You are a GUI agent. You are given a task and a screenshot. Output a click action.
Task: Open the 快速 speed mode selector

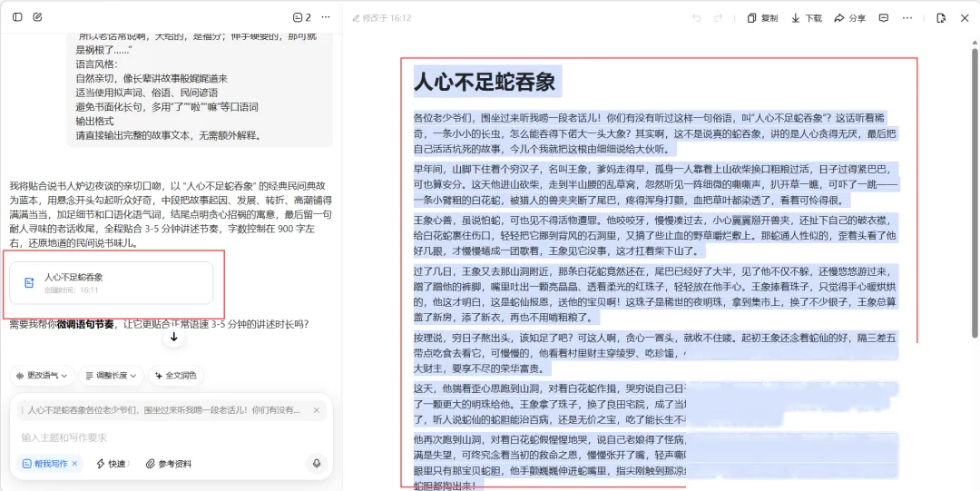click(x=113, y=464)
